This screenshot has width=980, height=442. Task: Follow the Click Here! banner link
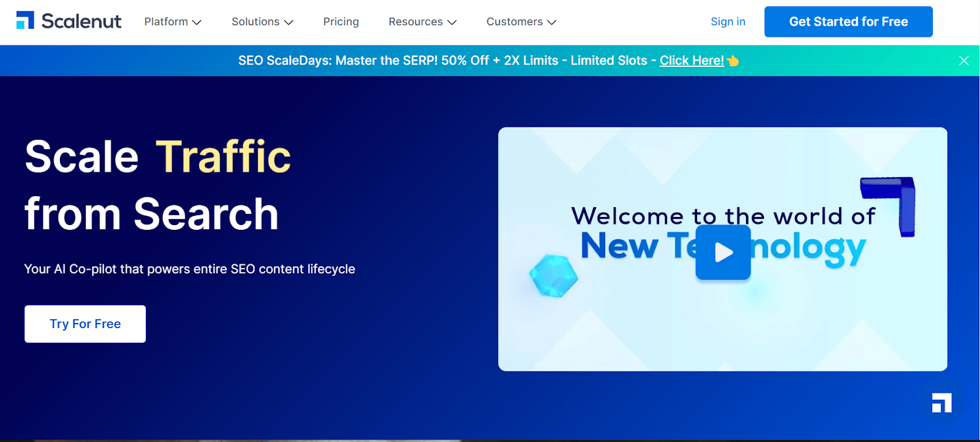(692, 61)
